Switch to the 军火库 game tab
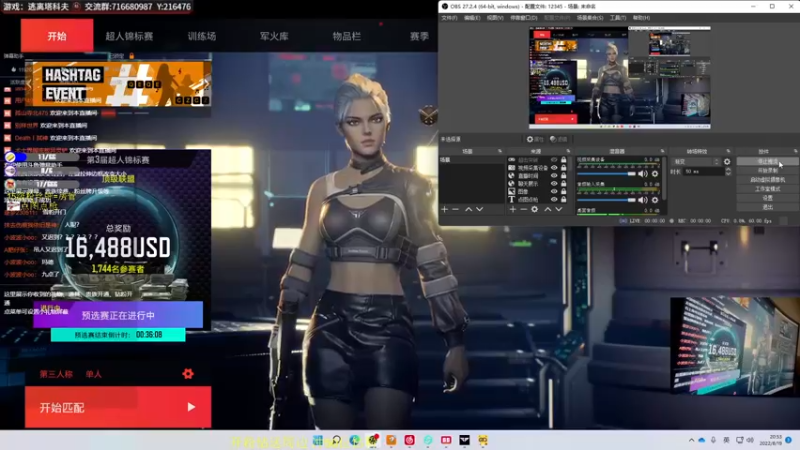 tap(274, 36)
